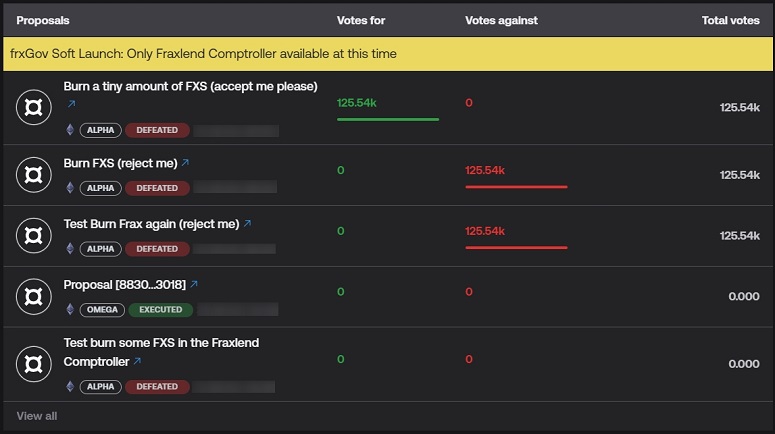Click Frax logo icon beside 'Burn FXS (reject me)'
This screenshot has height=434, width=775.
(34, 175)
